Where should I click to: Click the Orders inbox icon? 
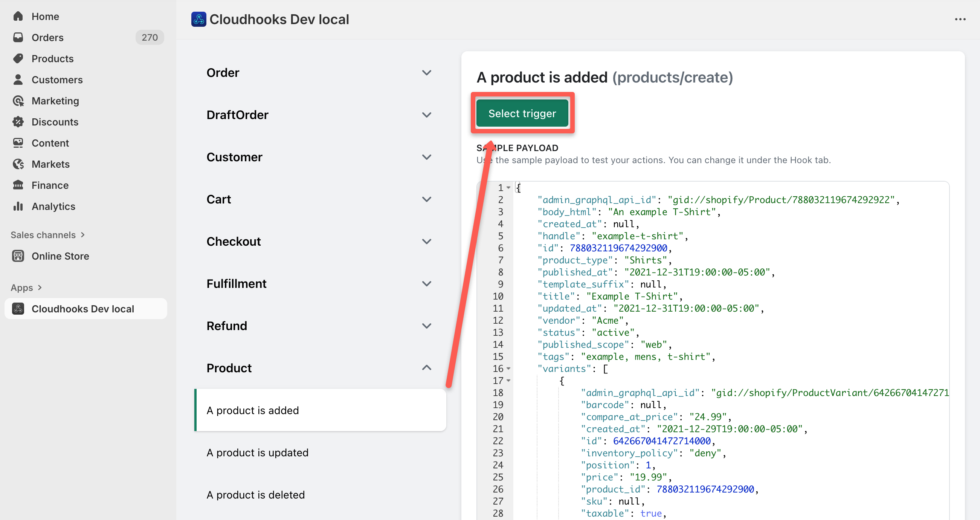[18, 37]
